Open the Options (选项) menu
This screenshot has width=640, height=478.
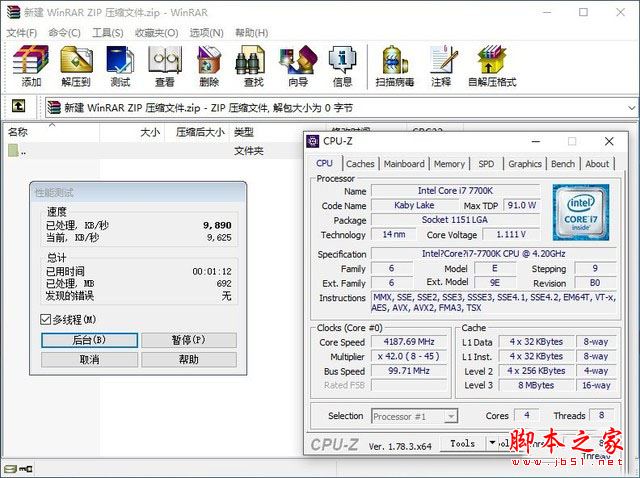207,33
